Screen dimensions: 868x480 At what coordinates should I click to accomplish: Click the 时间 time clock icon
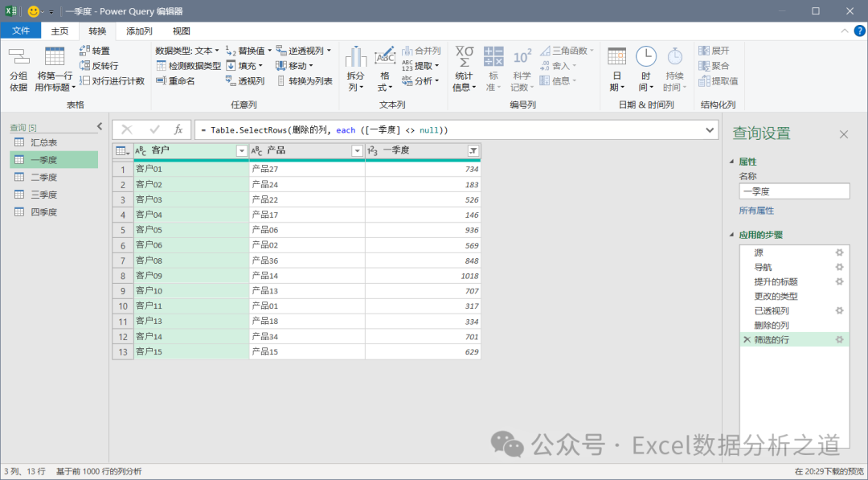[645, 57]
